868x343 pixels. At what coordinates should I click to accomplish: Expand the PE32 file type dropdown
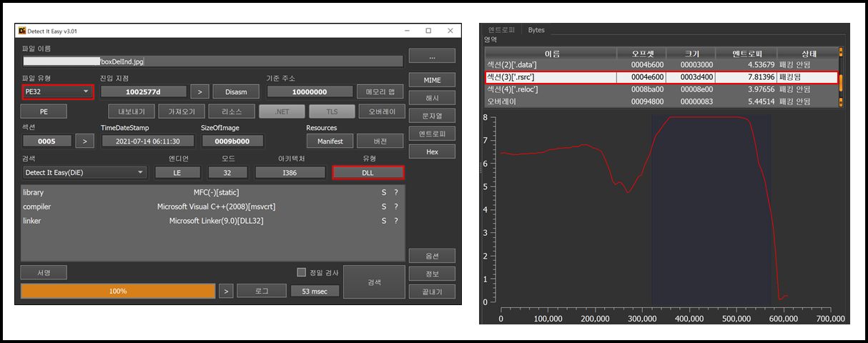point(57,91)
